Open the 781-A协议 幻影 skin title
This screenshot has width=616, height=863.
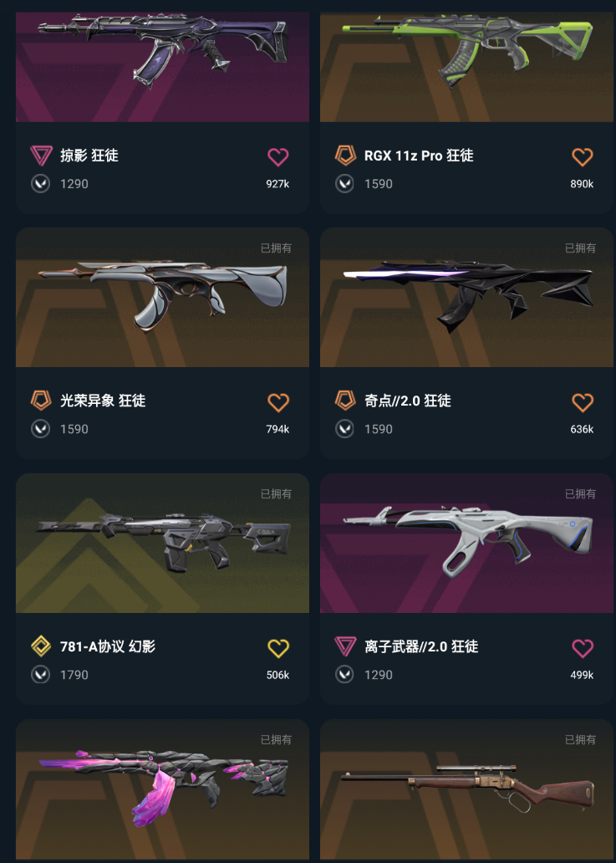coord(108,646)
